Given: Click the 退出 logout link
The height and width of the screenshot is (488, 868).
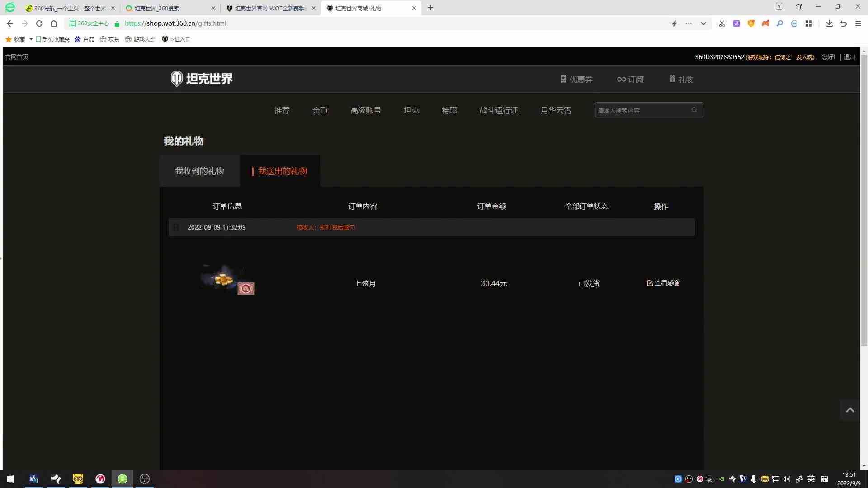Looking at the screenshot, I should pyautogui.click(x=850, y=57).
